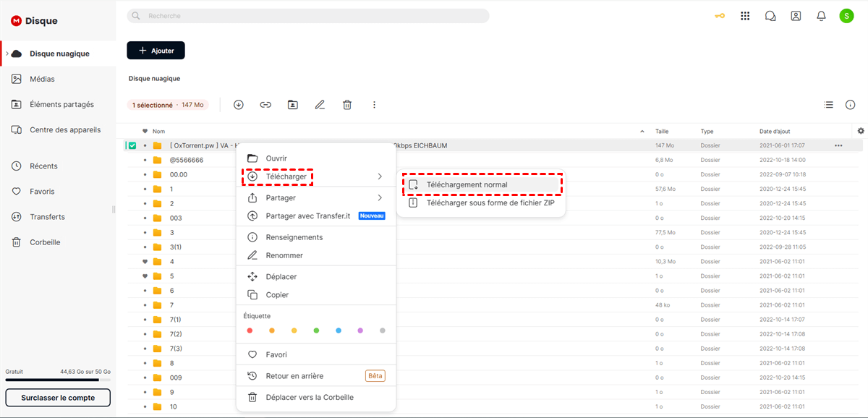Choose Ouvrir in the context menu
This screenshot has height=418, width=868.
point(316,158)
